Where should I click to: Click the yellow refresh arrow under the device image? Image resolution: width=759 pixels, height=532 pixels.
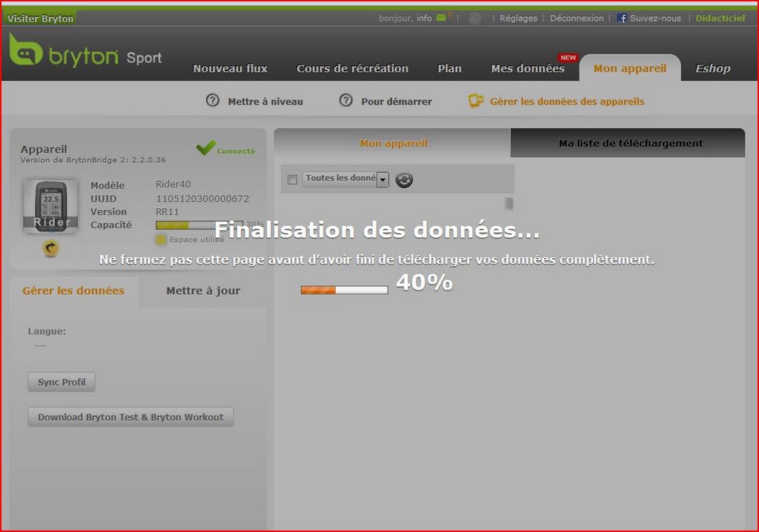[51, 248]
